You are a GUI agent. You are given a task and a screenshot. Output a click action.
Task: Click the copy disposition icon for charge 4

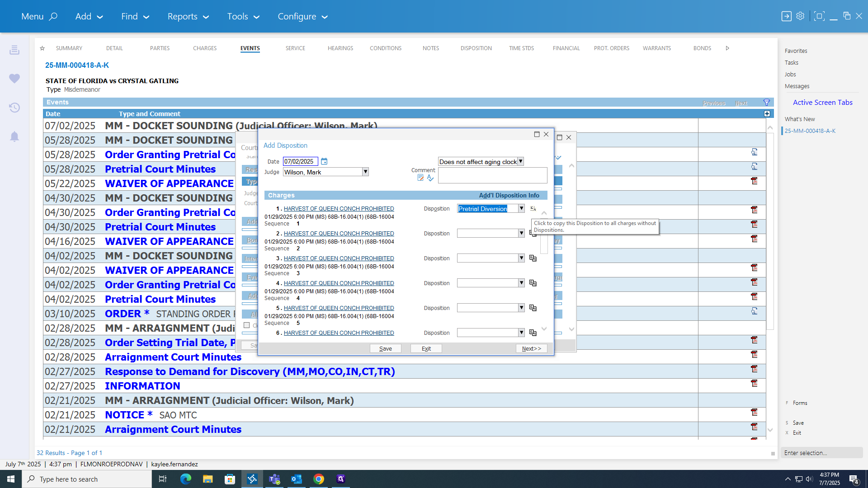[x=533, y=283]
